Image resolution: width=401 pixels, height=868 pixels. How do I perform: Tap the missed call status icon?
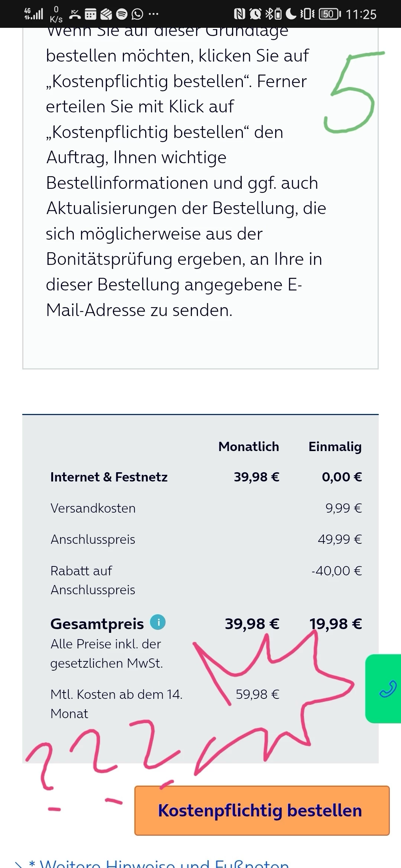(75, 14)
